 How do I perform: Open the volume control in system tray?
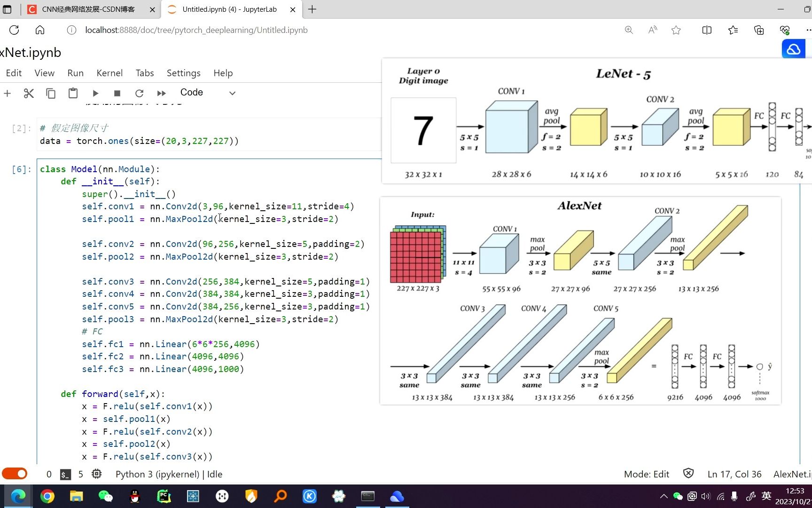click(x=706, y=496)
